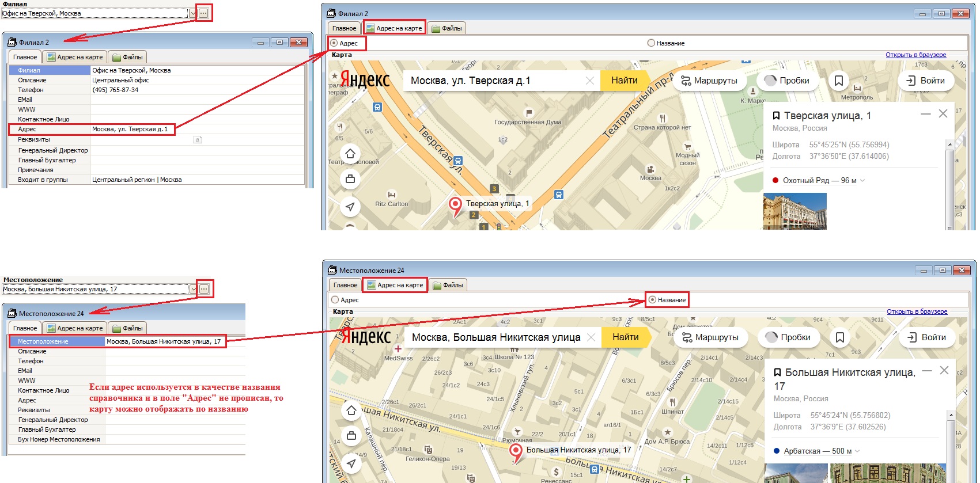Screen dimensions: 980x483
Task: Switch to Главное tab in Филиал 2 map window
Action: pyautogui.click(x=345, y=28)
